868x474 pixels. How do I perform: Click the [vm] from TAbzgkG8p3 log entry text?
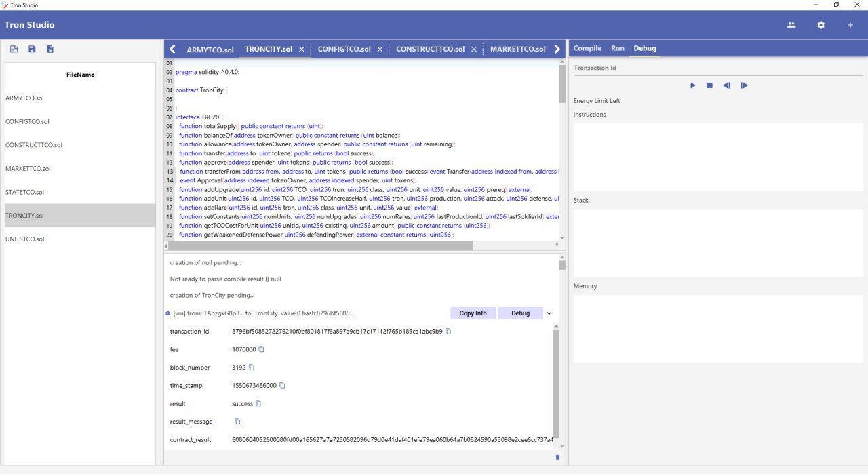264,313
